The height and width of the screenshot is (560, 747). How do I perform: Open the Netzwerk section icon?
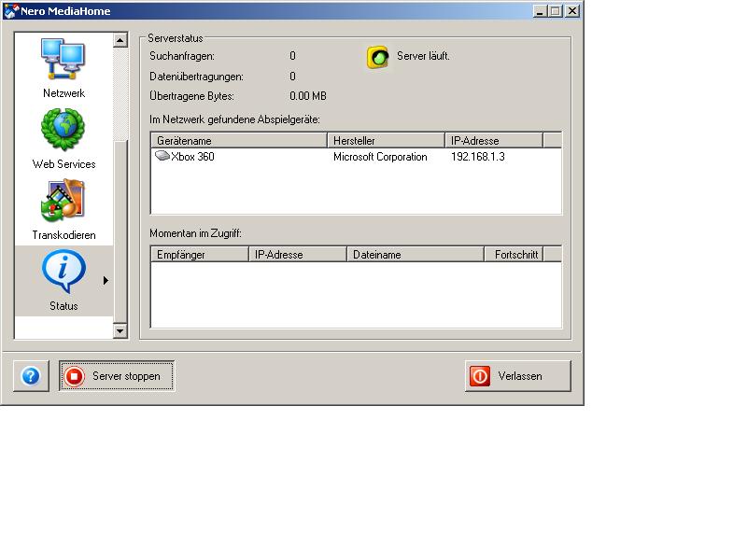63,59
